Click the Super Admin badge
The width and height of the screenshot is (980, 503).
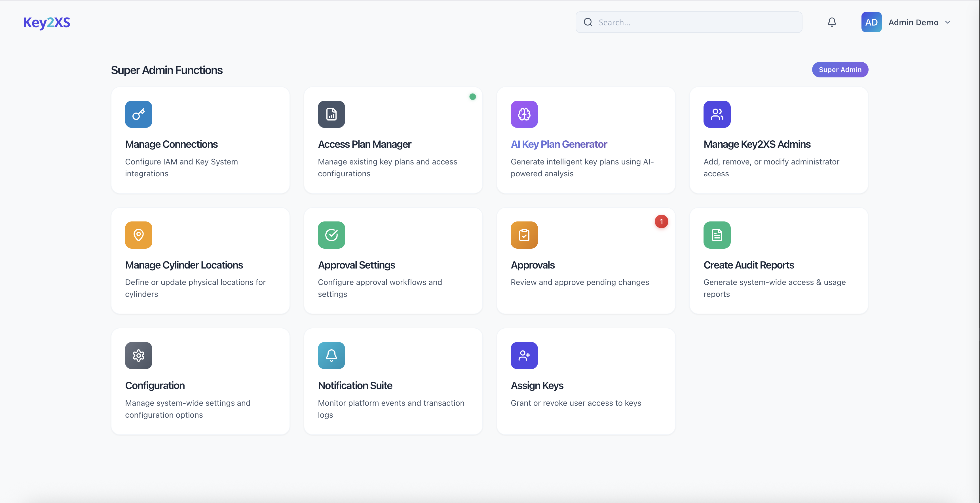coord(840,70)
